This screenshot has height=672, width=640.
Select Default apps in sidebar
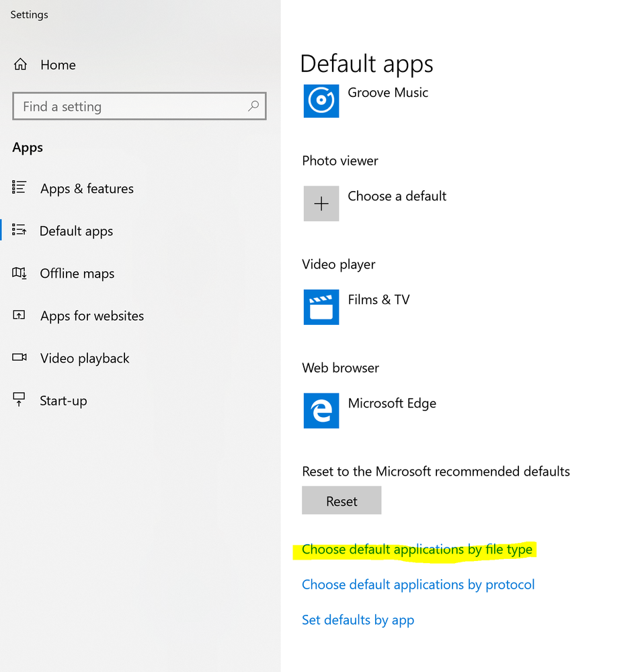[76, 231]
